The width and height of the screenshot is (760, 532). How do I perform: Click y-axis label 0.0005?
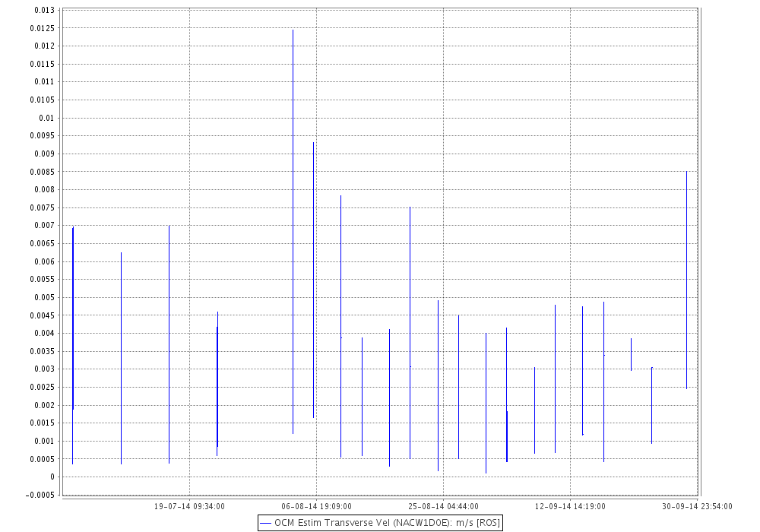tap(42, 459)
